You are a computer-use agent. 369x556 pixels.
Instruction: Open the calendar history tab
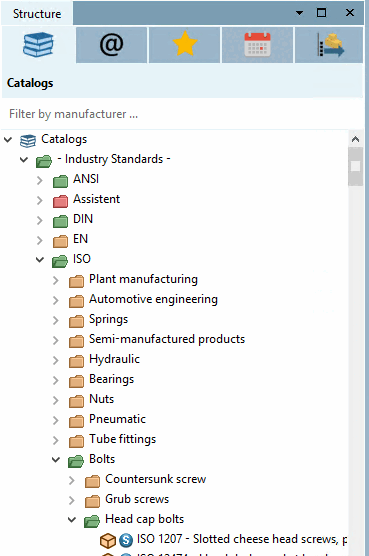click(257, 45)
